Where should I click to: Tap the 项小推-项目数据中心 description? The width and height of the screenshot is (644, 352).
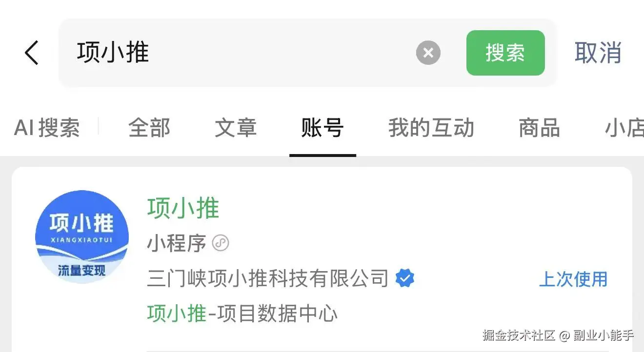pos(242,313)
